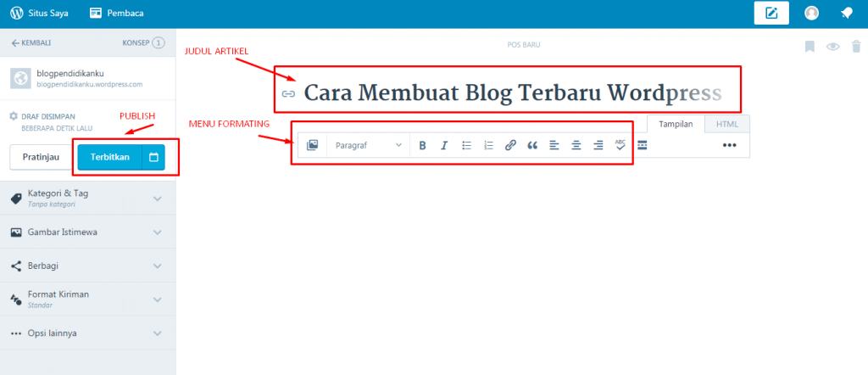Image resolution: width=868 pixels, height=375 pixels.
Task: Open the schedule calendar next to Terbitkan
Action: pyautogui.click(x=154, y=157)
